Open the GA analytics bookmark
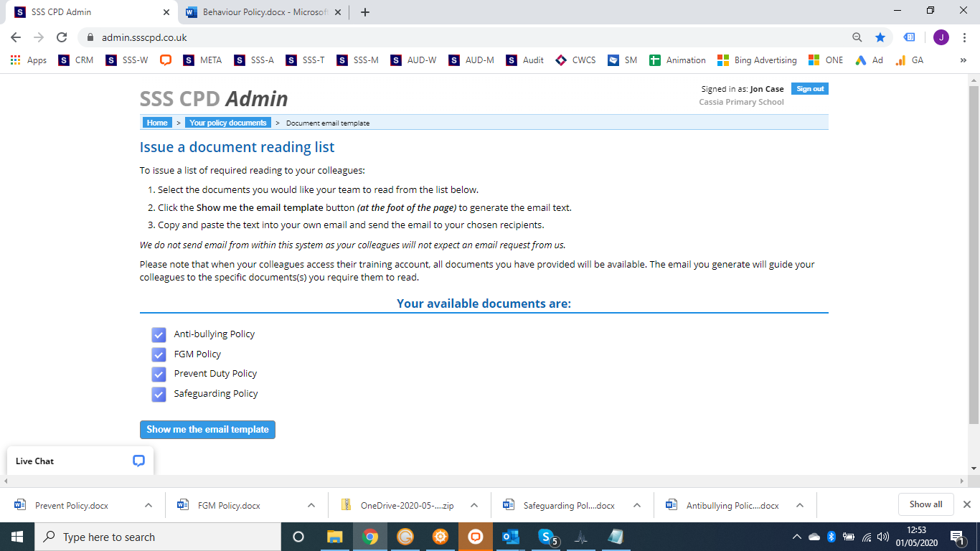 [x=909, y=60]
